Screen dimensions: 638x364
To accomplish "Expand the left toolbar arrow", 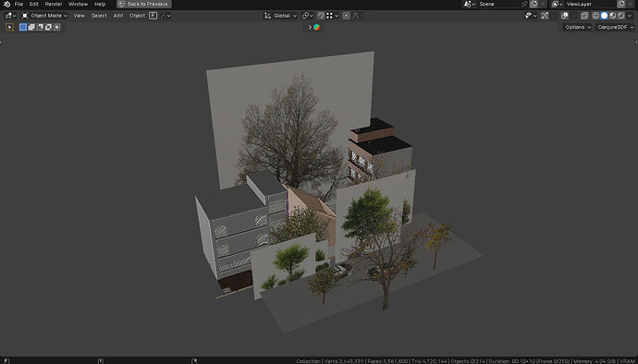I will pos(1,42).
